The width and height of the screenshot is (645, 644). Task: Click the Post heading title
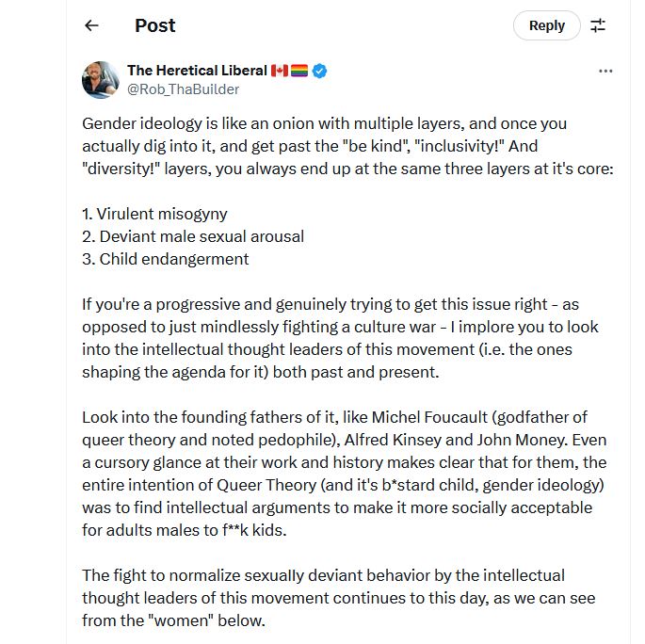tap(154, 25)
